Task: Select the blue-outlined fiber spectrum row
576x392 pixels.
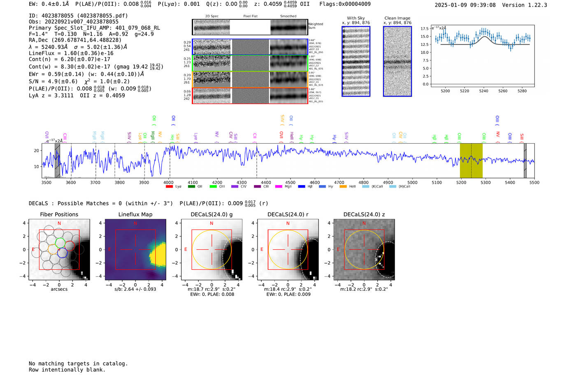Action: [x=250, y=47]
